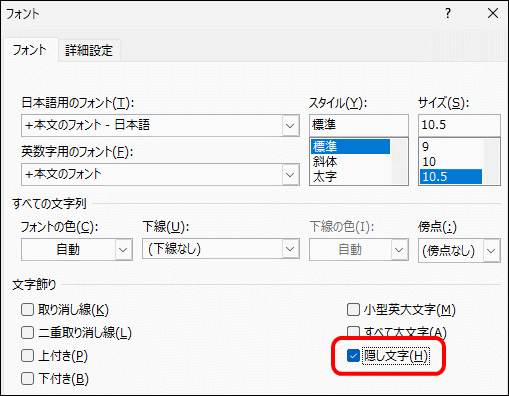Click the help question mark icon
Image resolution: width=509 pixels, height=396 pixels.
point(448,13)
